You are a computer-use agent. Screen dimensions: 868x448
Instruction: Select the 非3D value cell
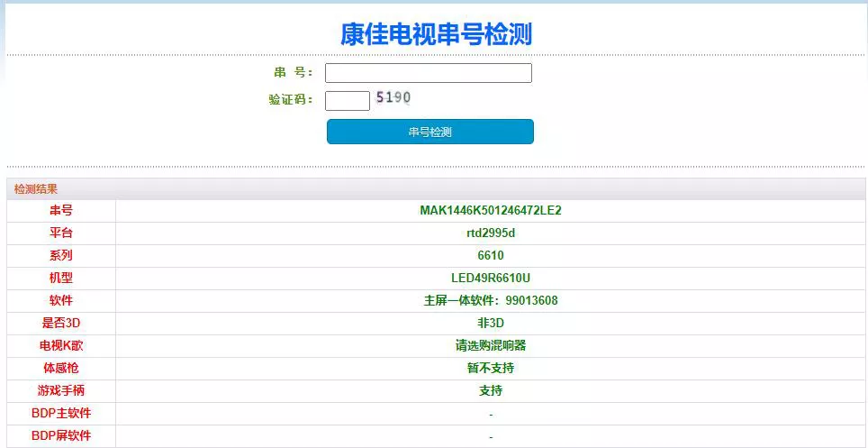(491, 324)
